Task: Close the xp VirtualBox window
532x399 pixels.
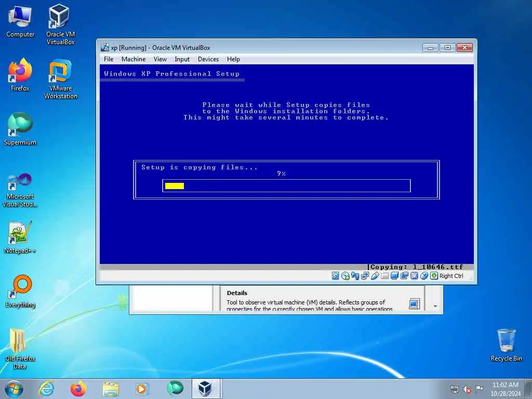Action: point(464,47)
